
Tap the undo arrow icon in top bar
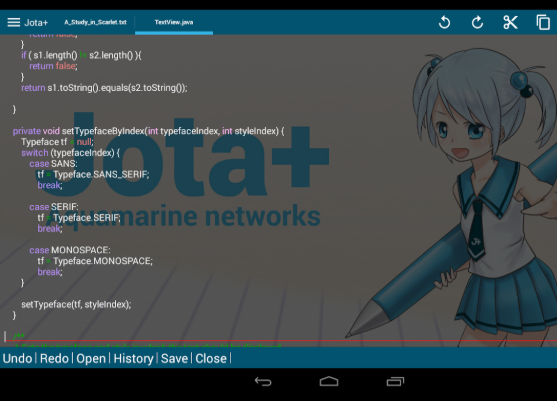pyautogui.click(x=444, y=22)
